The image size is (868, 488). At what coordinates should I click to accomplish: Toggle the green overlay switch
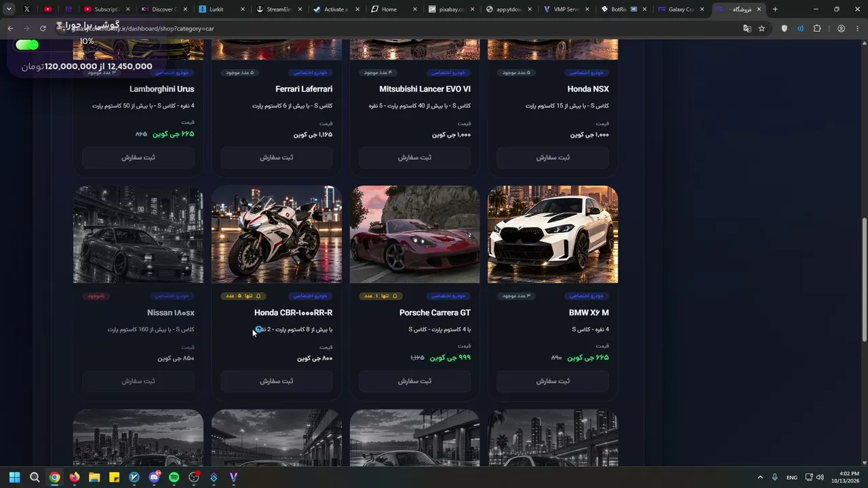pos(27,45)
